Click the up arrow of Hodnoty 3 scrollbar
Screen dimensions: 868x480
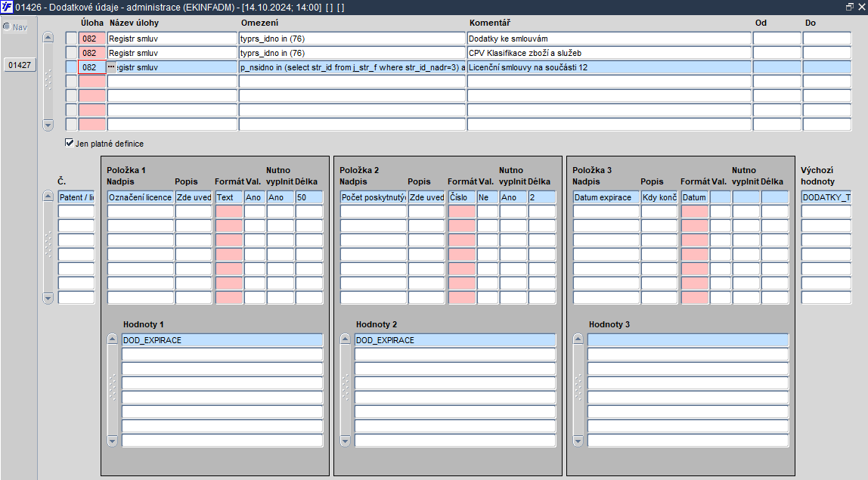(x=578, y=339)
